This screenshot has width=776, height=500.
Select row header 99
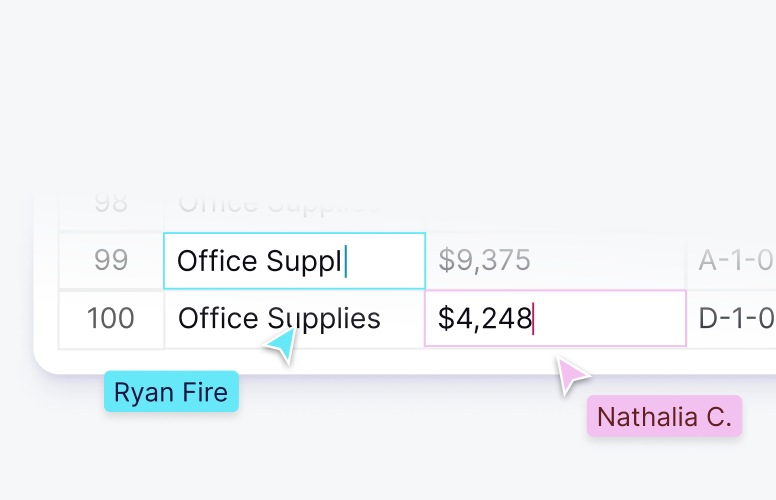click(x=111, y=261)
